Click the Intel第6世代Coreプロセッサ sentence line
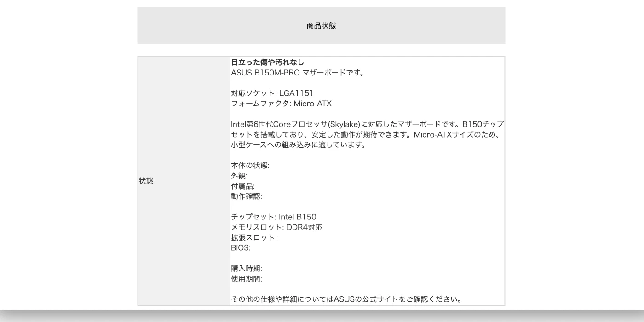644x322 pixels. pyautogui.click(x=367, y=124)
